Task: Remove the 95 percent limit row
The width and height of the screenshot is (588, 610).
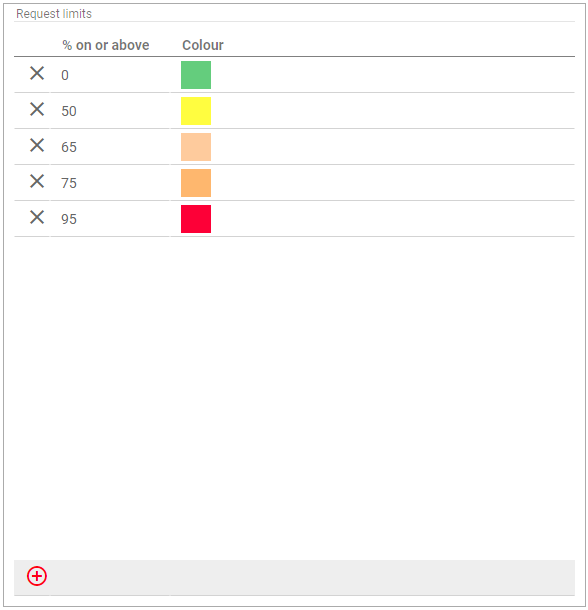Action: (x=37, y=217)
